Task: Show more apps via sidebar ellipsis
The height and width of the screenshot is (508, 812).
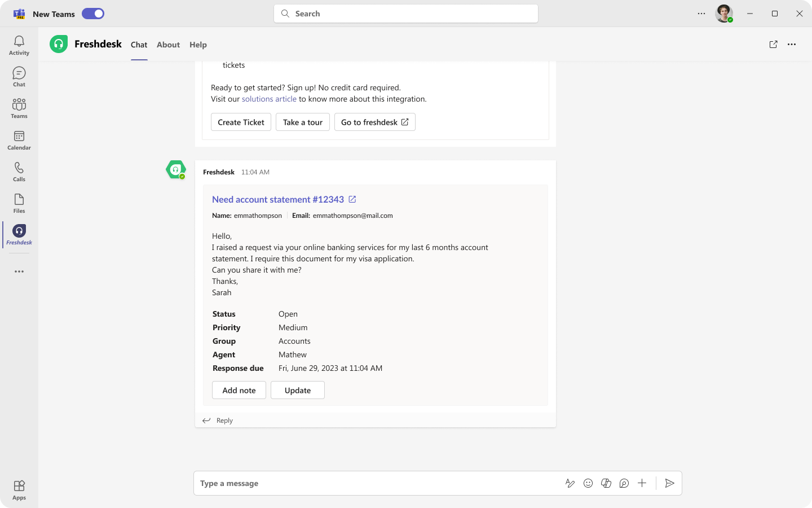Action: click(19, 271)
